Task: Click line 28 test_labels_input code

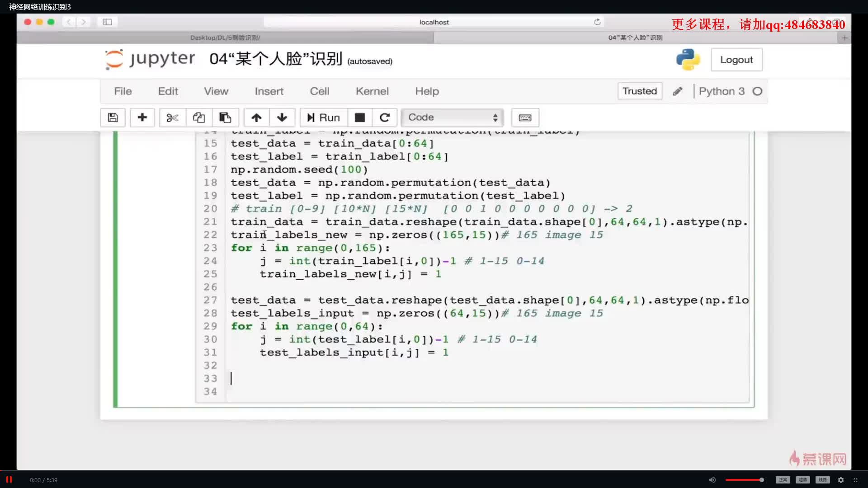Action: (x=417, y=313)
